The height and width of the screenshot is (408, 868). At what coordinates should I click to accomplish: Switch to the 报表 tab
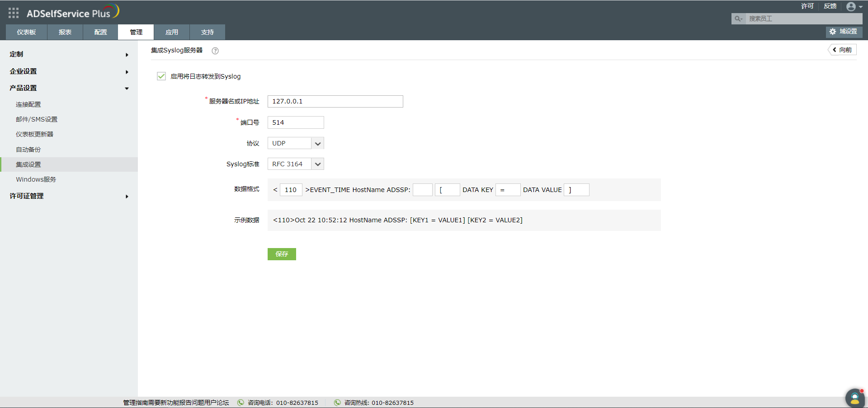pos(65,32)
